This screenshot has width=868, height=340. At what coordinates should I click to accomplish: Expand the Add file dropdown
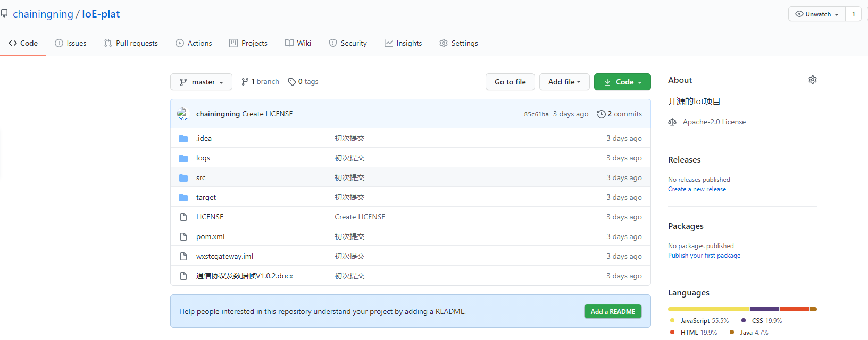point(564,82)
